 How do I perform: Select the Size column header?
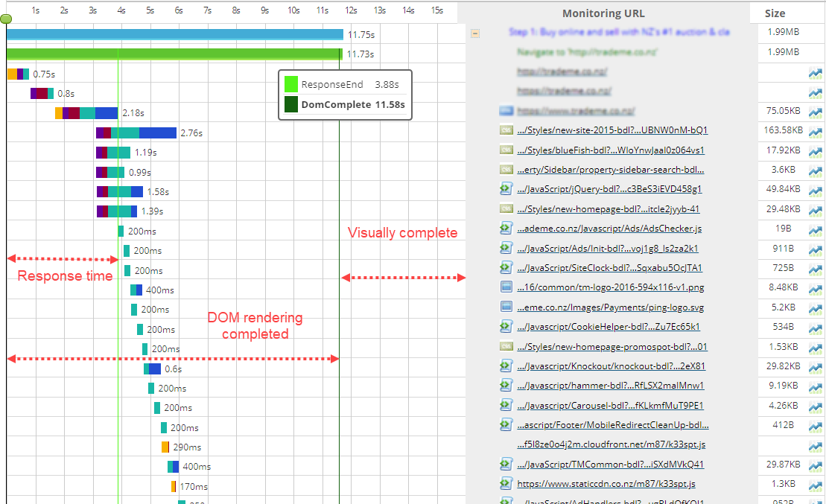[775, 13]
